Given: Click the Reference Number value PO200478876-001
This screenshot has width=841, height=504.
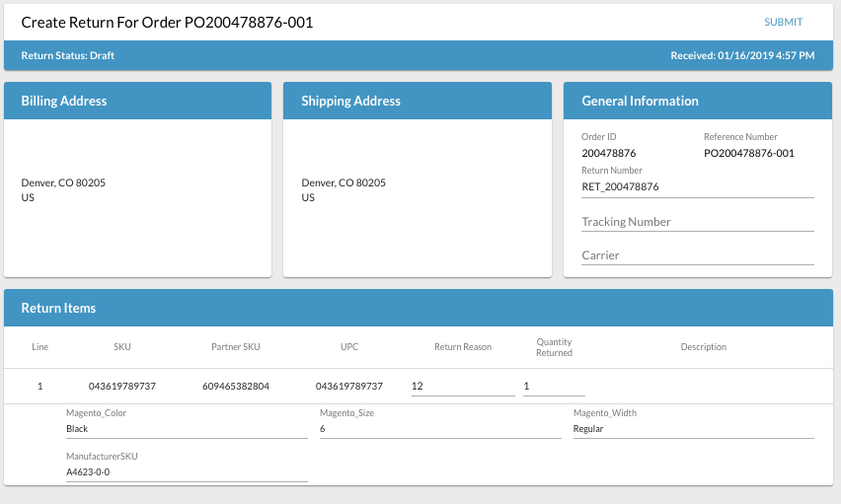Looking at the screenshot, I should coord(748,153).
